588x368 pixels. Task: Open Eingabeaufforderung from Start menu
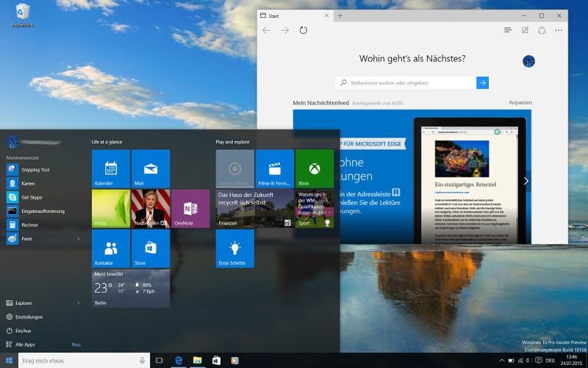[x=43, y=211]
